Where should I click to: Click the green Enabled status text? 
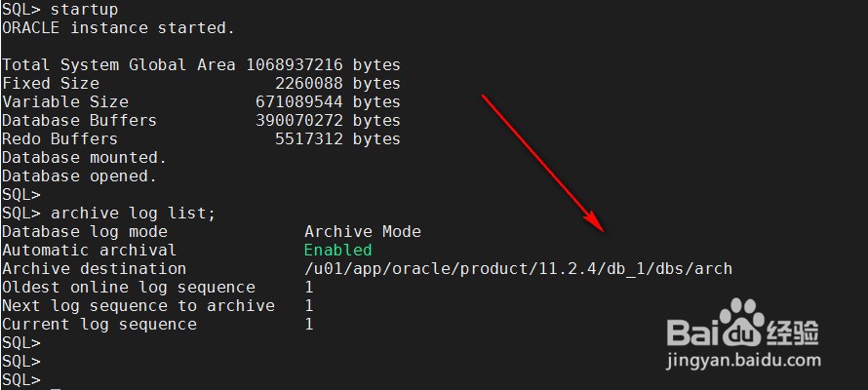click(x=337, y=250)
